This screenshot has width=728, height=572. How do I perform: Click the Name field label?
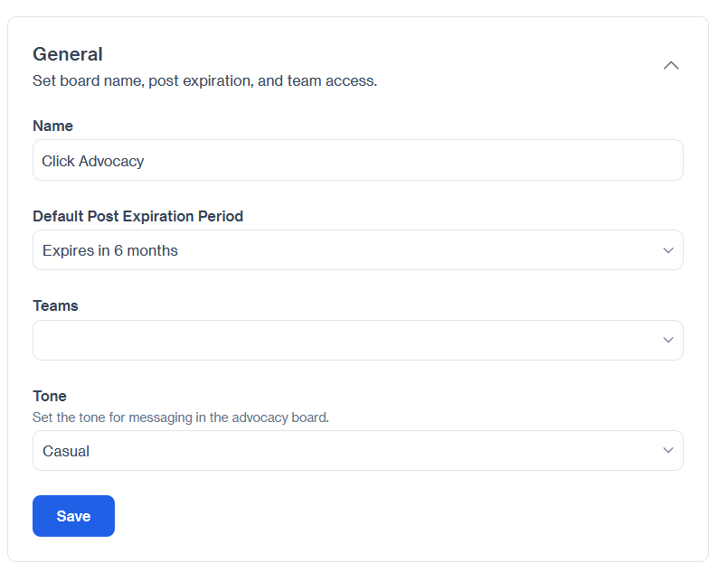[x=53, y=126]
